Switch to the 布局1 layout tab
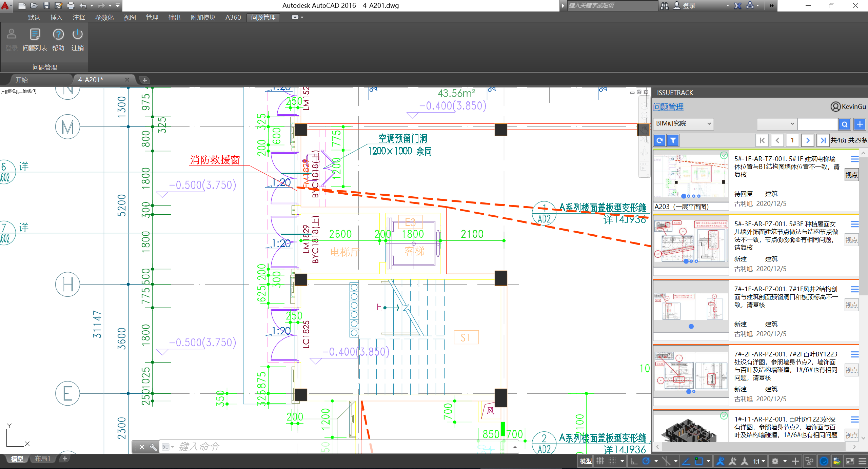 [43, 458]
